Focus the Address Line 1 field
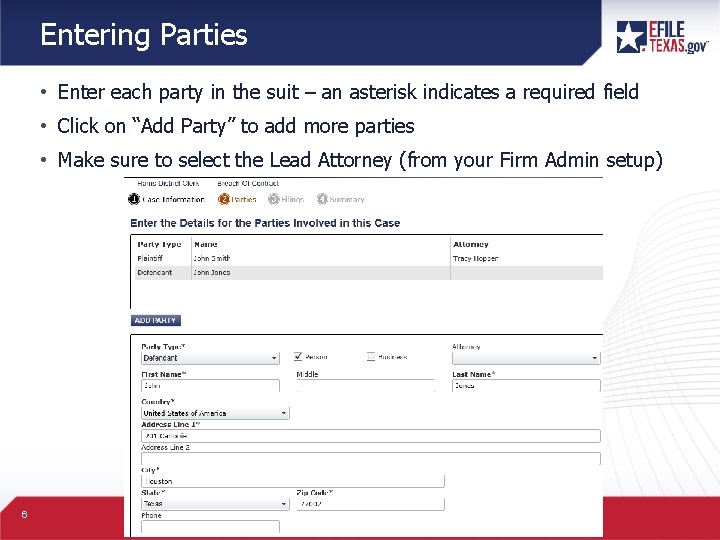 [x=370, y=436]
